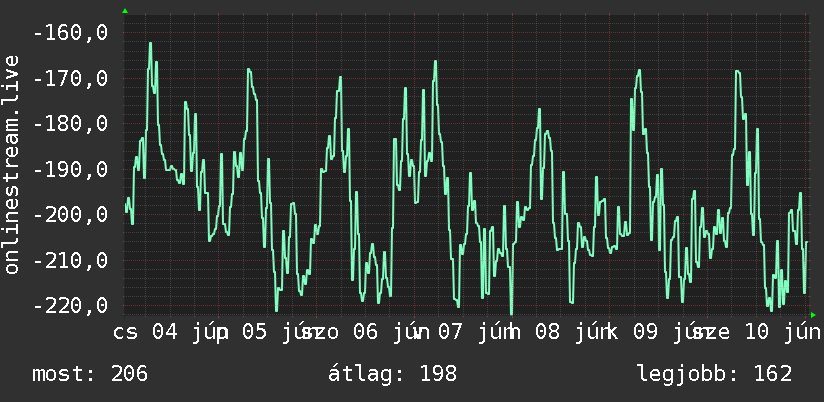The image size is (824, 402).
Task: Click the "átlag: 198" average statistic
Action: click(x=393, y=374)
